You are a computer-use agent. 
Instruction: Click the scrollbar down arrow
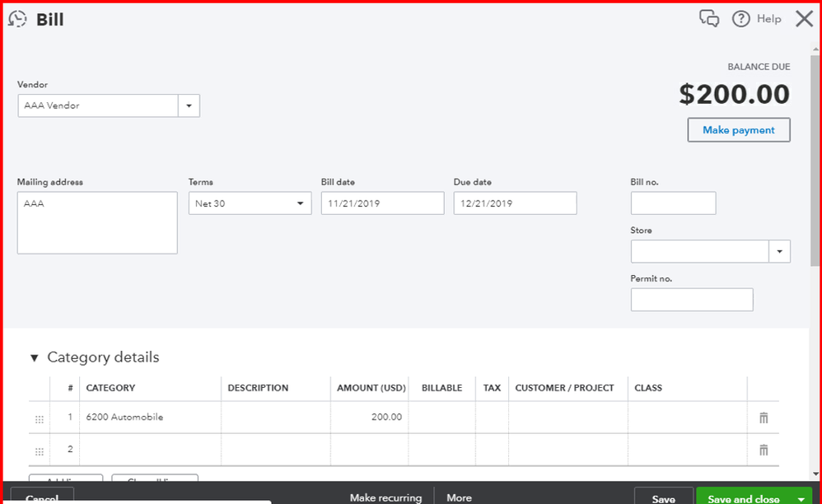[x=815, y=474]
